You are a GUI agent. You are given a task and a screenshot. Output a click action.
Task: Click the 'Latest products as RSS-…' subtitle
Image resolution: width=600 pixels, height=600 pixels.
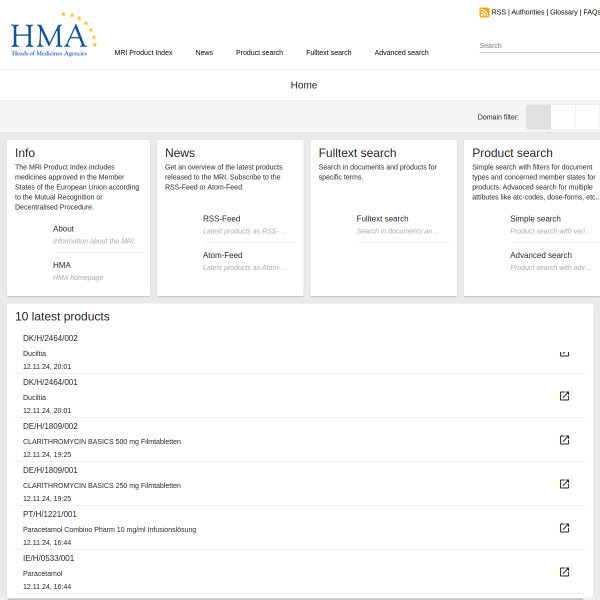pos(244,231)
